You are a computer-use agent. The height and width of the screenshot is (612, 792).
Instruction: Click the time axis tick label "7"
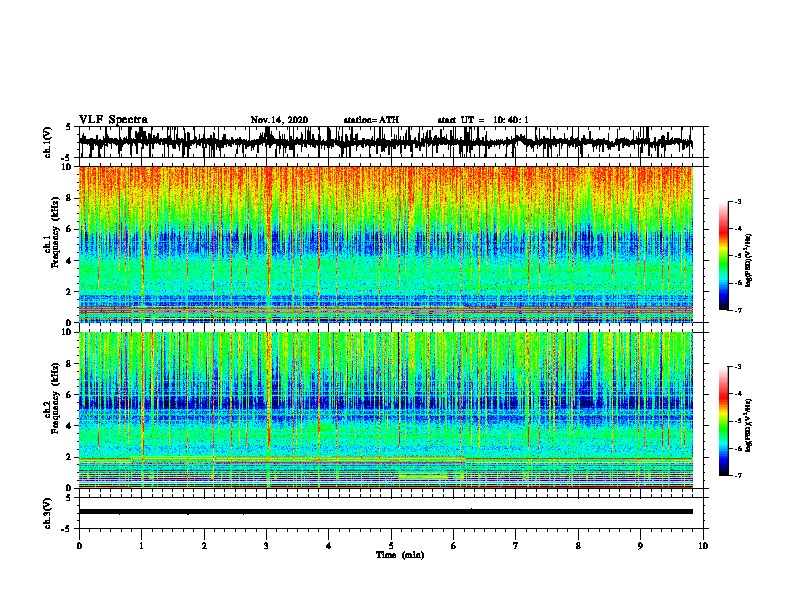pyautogui.click(x=516, y=546)
